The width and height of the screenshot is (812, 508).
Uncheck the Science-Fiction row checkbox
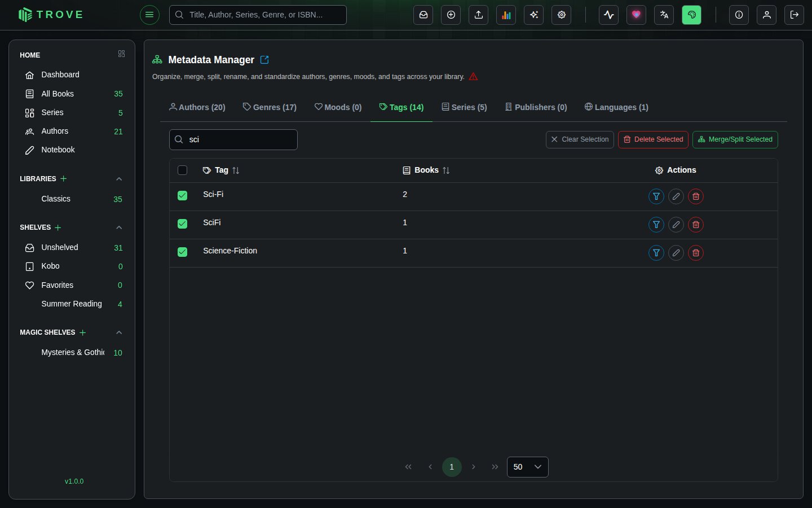point(182,252)
